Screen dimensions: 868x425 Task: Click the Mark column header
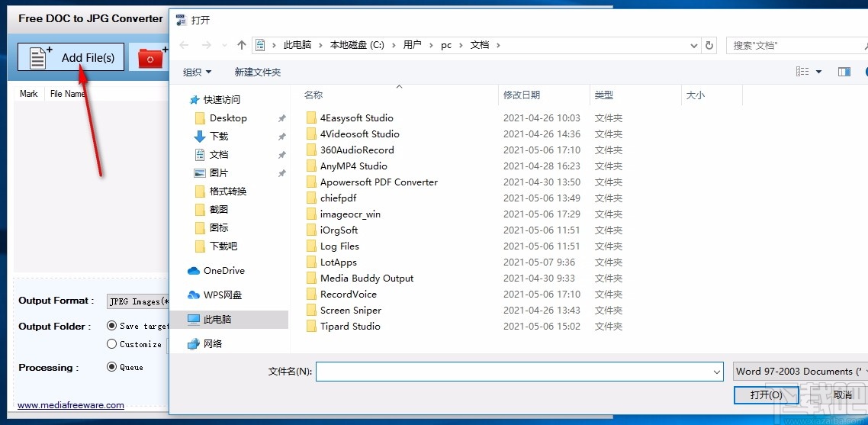pos(29,94)
